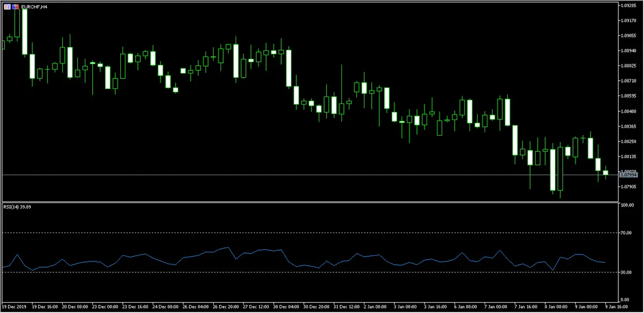
Task: Click the 24 Dec 08:00 time label
Action: point(165,307)
